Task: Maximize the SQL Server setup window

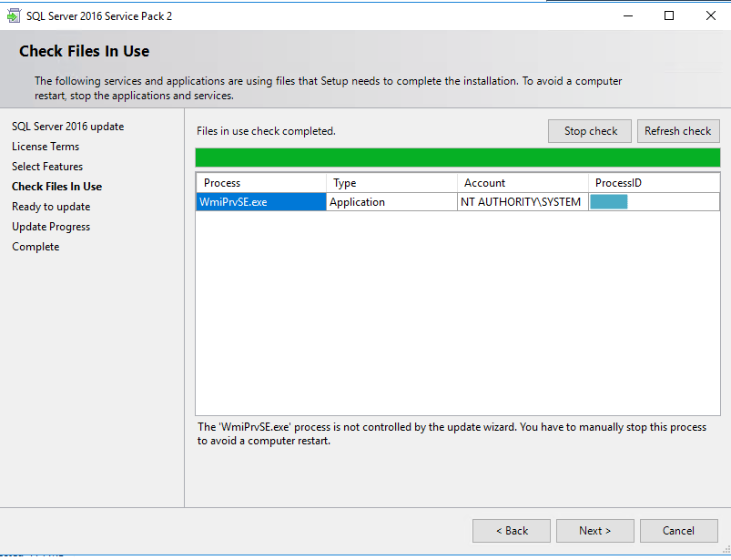Action: pyautogui.click(x=669, y=15)
